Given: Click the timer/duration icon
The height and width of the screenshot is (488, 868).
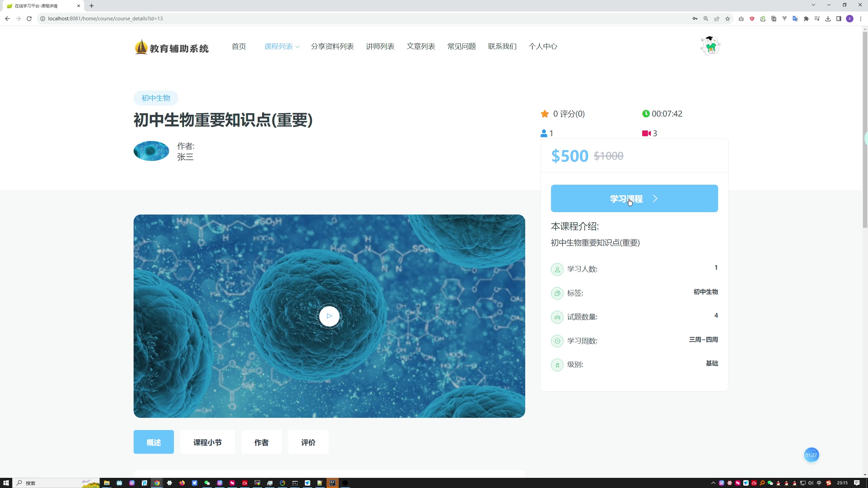Looking at the screenshot, I should (646, 114).
